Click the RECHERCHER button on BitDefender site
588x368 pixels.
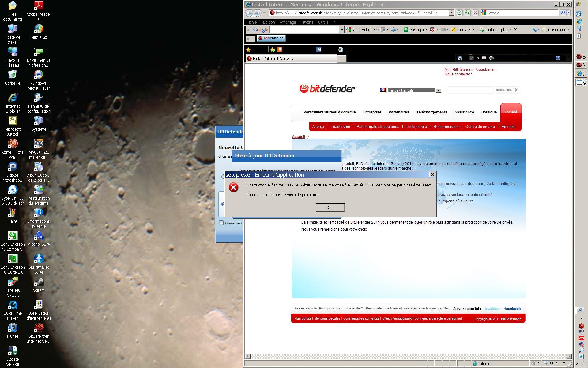pyautogui.click(x=507, y=90)
